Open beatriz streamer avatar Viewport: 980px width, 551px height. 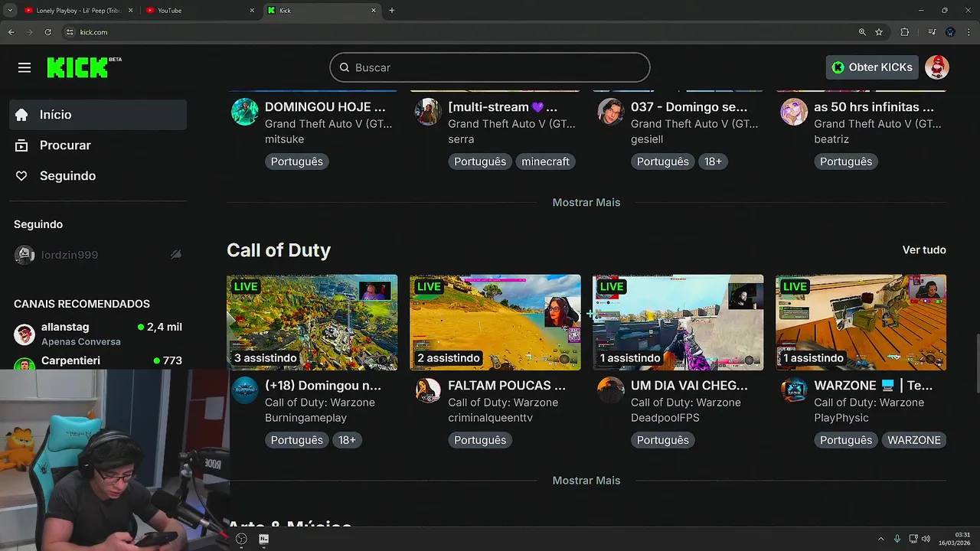[794, 111]
